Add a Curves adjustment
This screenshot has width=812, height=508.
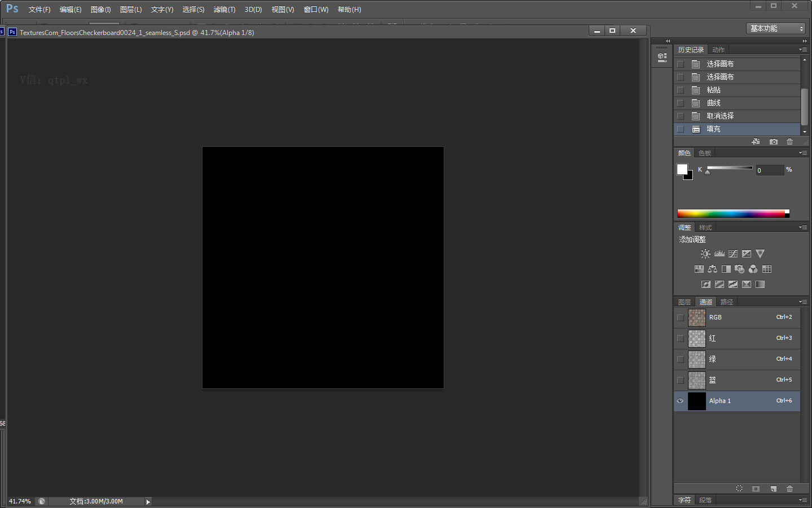(x=733, y=254)
